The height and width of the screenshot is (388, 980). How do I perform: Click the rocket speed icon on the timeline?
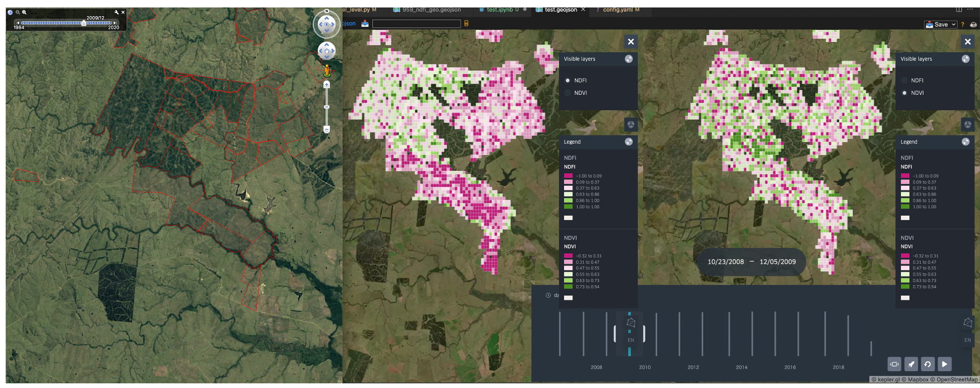911,364
